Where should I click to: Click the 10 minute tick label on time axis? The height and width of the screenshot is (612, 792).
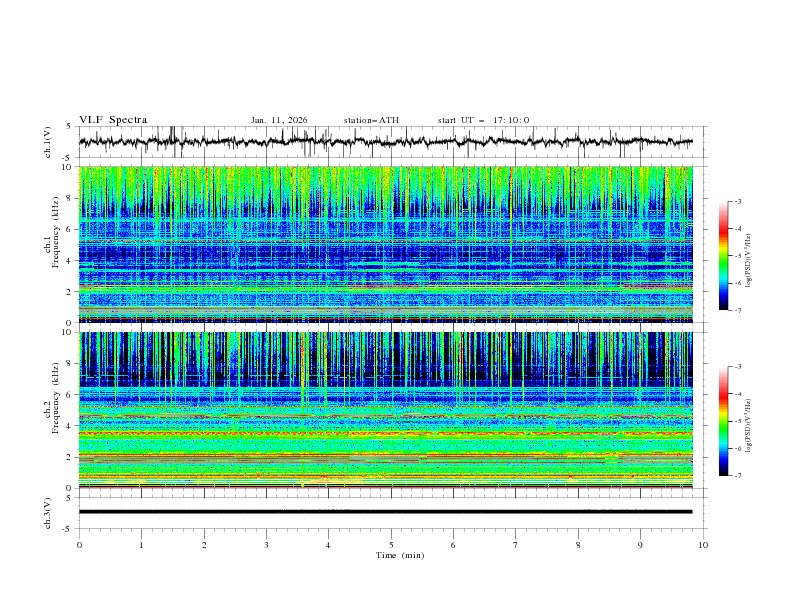[x=703, y=545]
